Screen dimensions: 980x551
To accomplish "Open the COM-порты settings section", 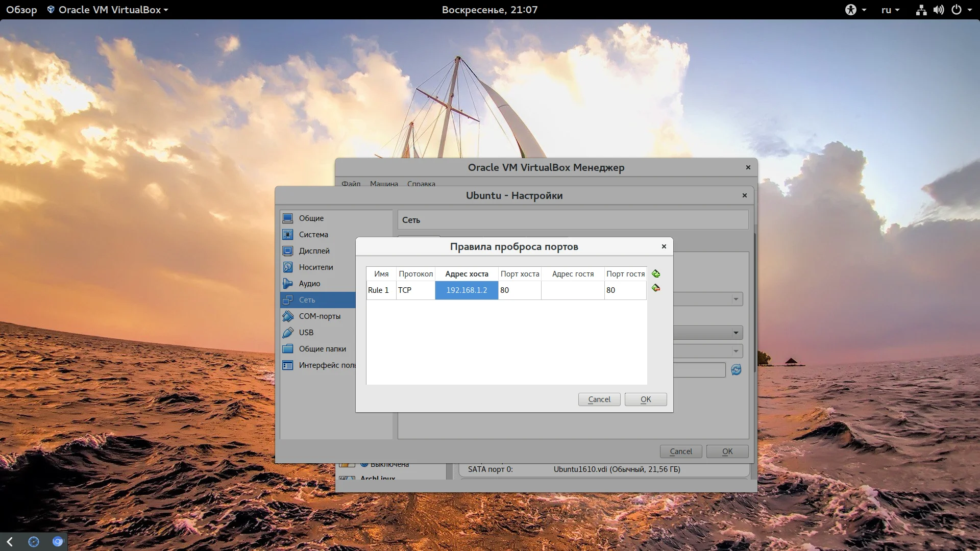I will pos(319,316).
